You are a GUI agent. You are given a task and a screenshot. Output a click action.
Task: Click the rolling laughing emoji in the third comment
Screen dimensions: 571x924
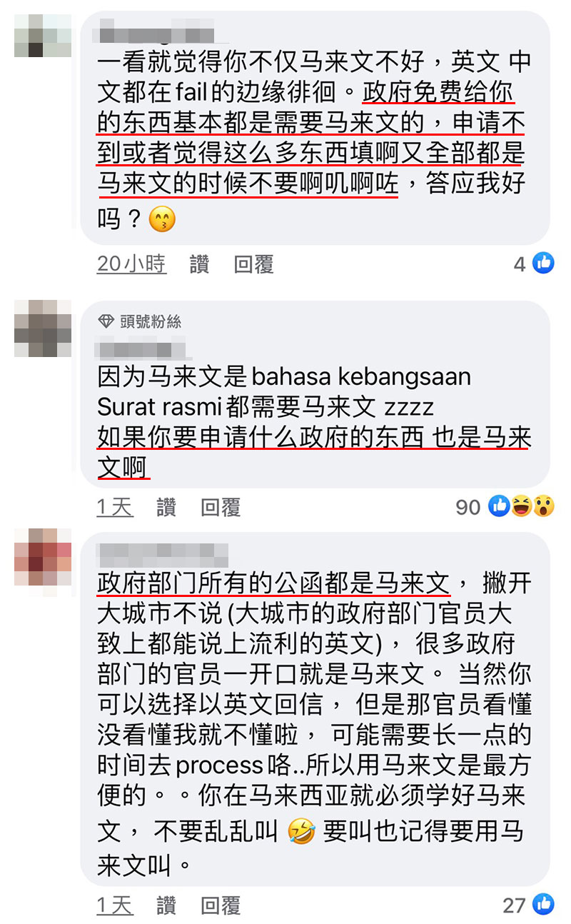pos(301,832)
